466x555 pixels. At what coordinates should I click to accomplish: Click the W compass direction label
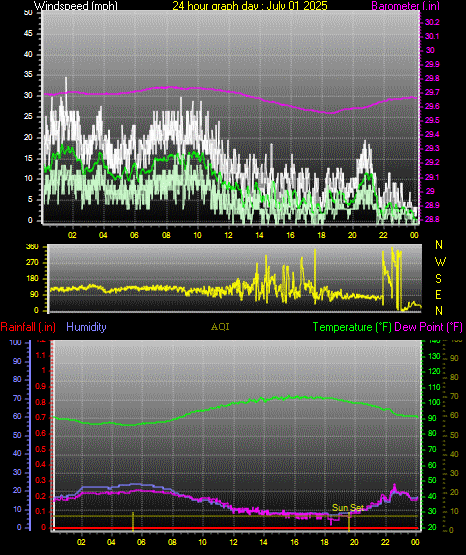pyautogui.click(x=440, y=262)
